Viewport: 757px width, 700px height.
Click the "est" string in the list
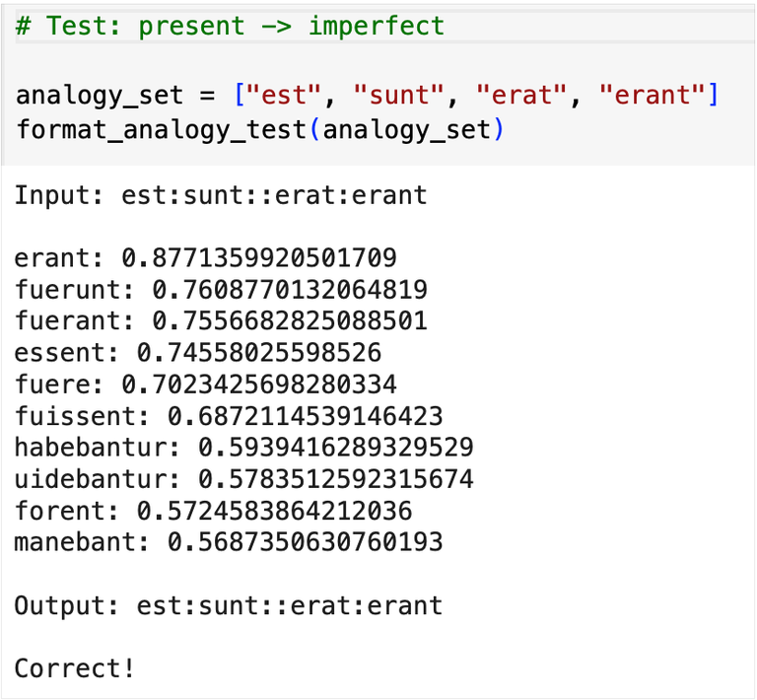click(x=290, y=96)
